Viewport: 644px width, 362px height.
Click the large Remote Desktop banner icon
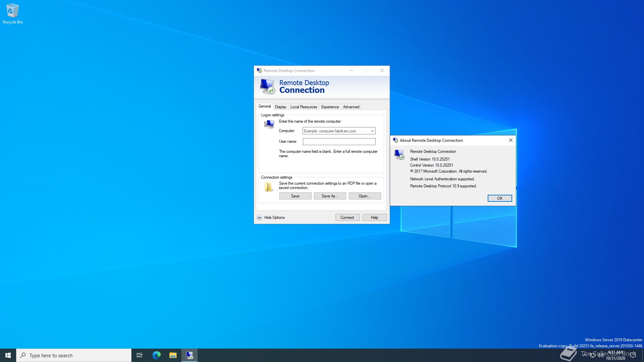click(x=267, y=86)
